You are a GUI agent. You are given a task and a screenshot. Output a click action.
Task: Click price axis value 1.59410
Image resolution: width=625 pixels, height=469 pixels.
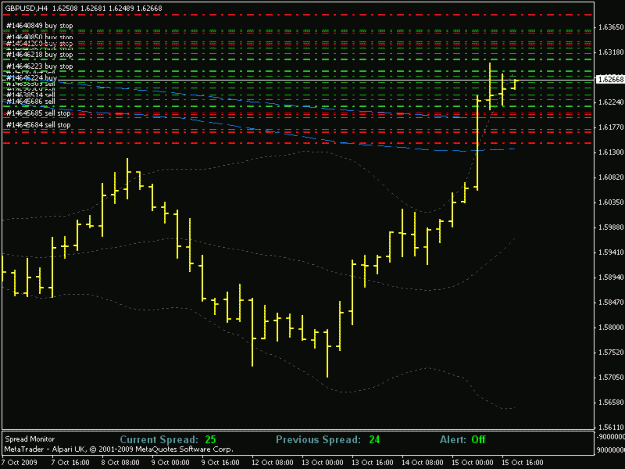click(611, 252)
